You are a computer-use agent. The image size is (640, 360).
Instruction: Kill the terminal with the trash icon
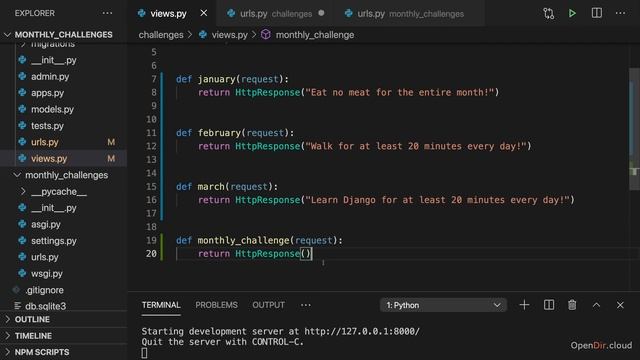(572, 305)
